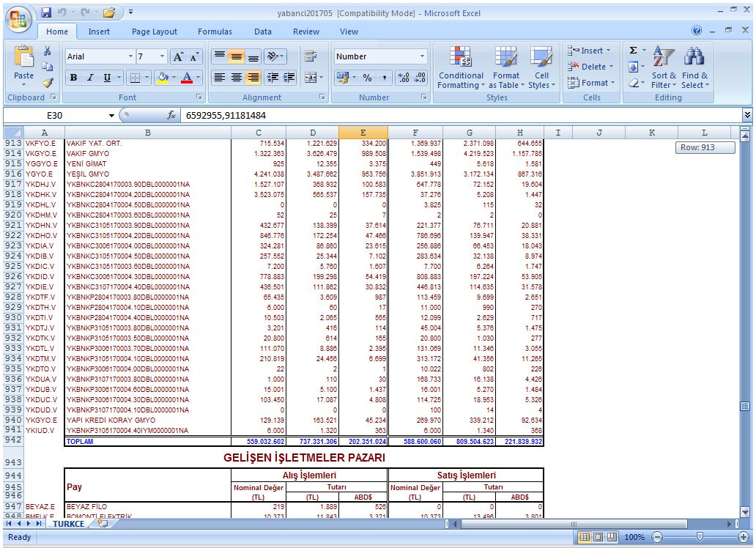
Task: Select column E header
Action: [363, 133]
